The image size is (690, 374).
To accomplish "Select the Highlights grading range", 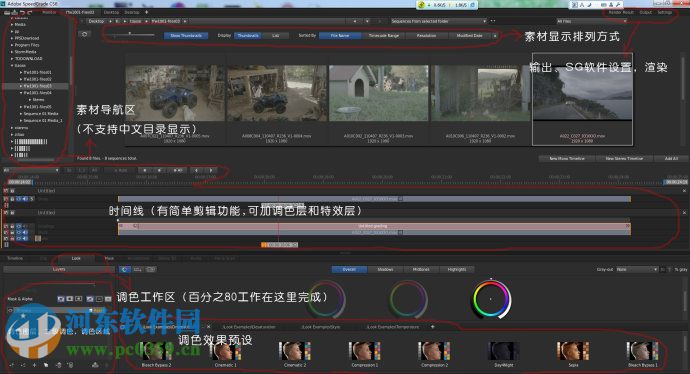I will [457, 269].
